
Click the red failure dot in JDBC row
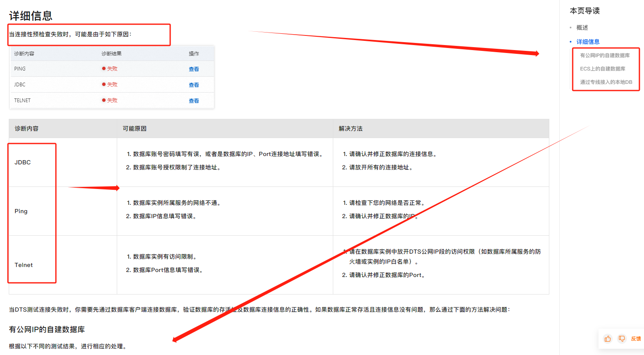pyautogui.click(x=104, y=84)
